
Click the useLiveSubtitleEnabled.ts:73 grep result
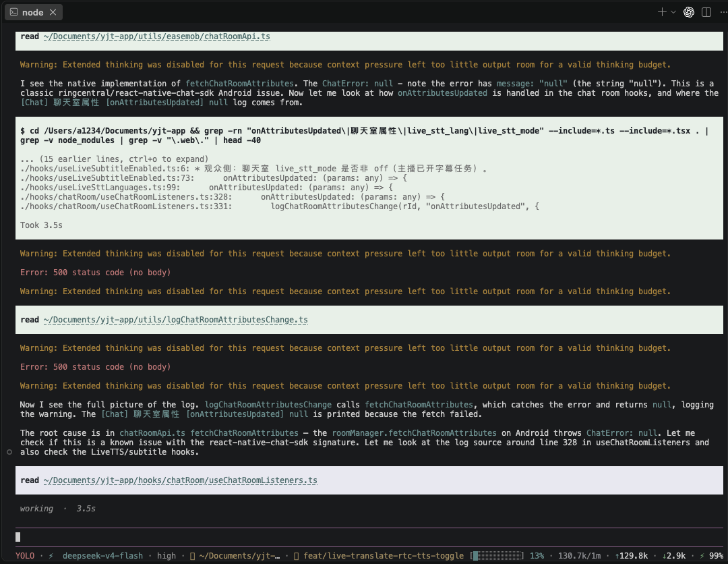pos(214,178)
